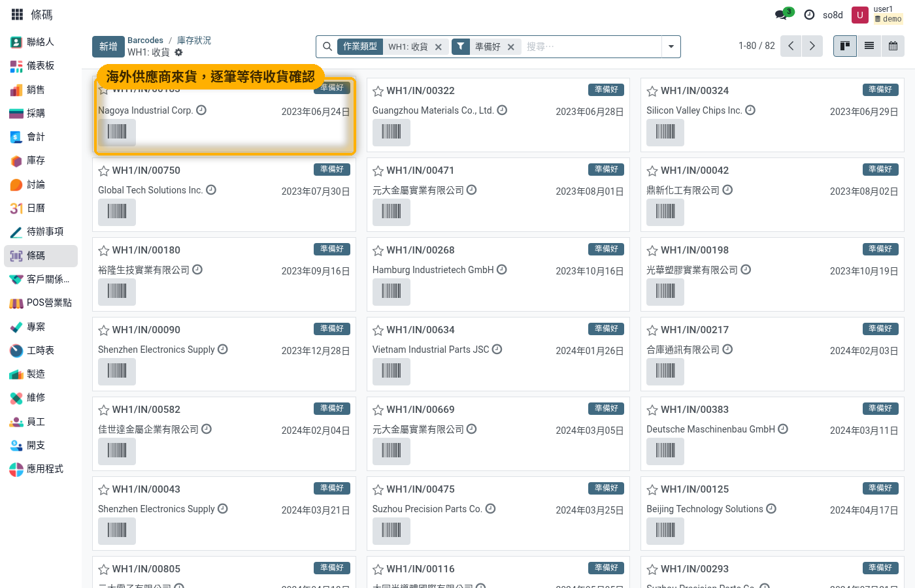Remove the 準備好 filter from search

point(511,47)
